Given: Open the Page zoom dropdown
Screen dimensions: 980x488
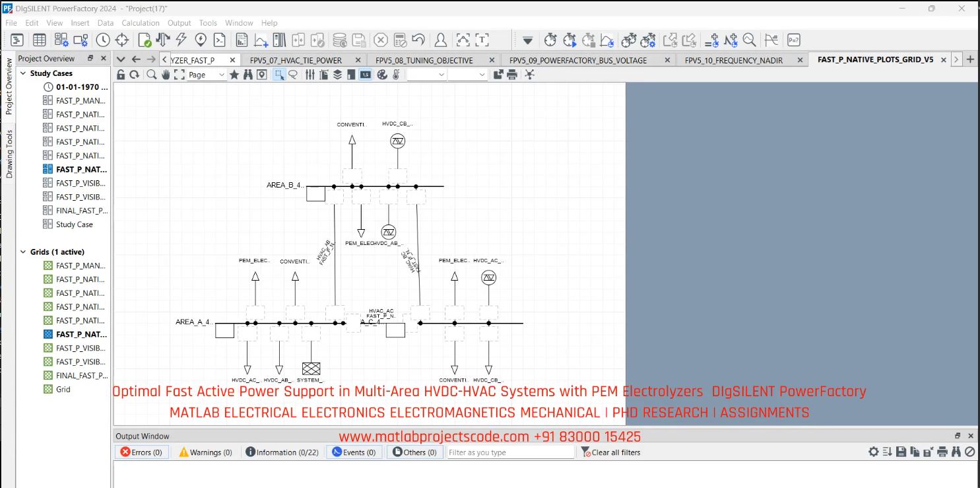Looking at the screenshot, I should tap(207, 75).
